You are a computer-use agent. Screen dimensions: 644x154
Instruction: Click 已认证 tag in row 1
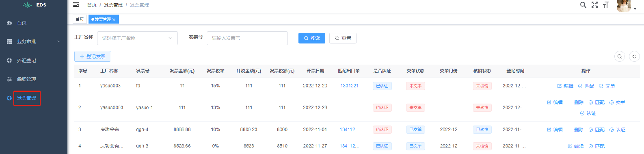382,86
